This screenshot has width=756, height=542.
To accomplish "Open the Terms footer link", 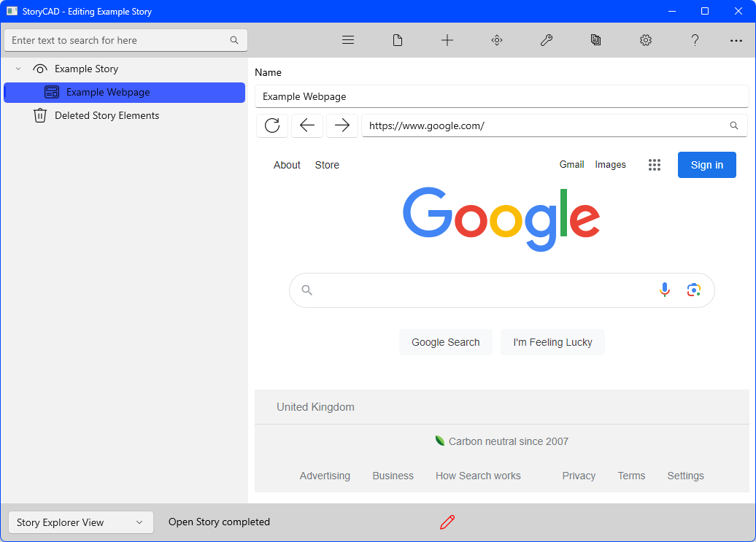I will coord(632,476).
